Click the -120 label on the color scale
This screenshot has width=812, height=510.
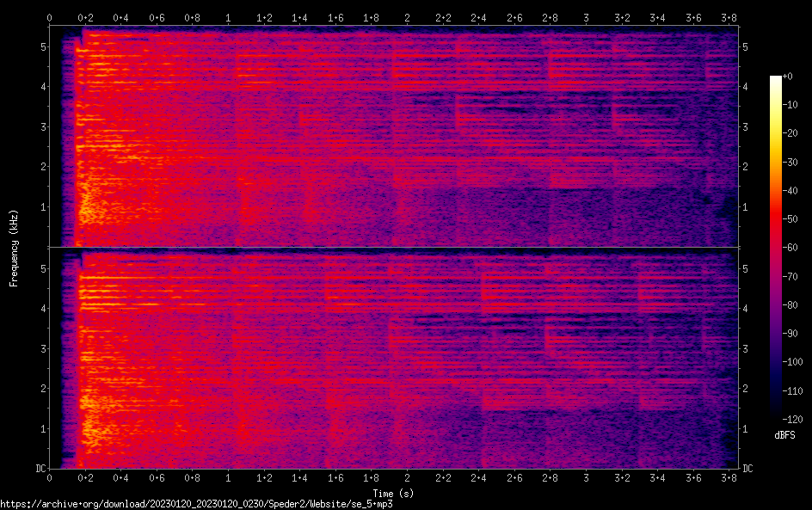pos(795,419)
